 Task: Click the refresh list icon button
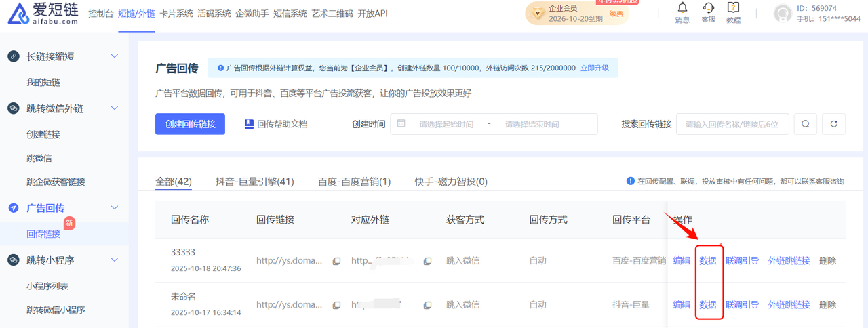tap(833, 124)
